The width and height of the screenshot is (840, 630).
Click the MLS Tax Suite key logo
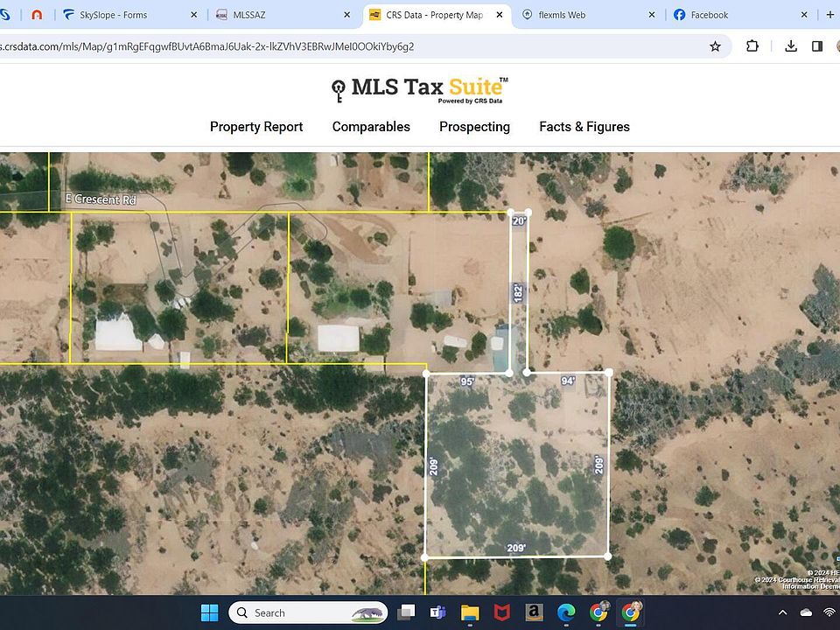337,88
